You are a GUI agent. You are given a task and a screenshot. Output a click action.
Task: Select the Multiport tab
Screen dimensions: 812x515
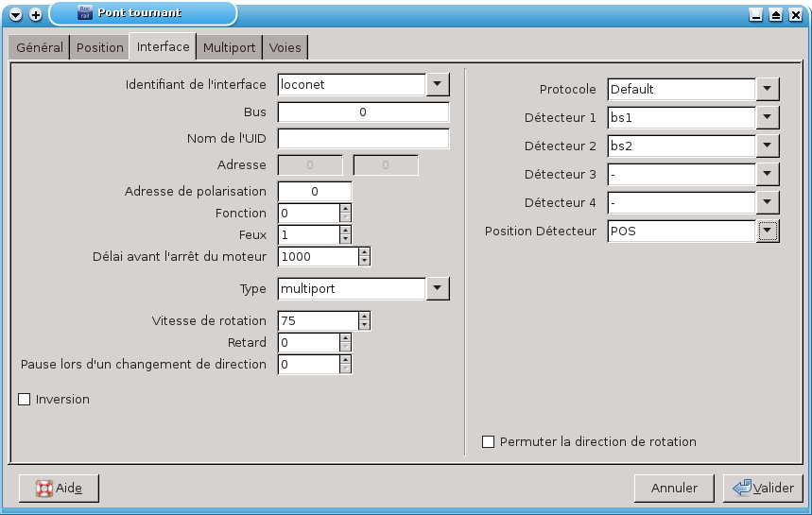pos(230,47)
